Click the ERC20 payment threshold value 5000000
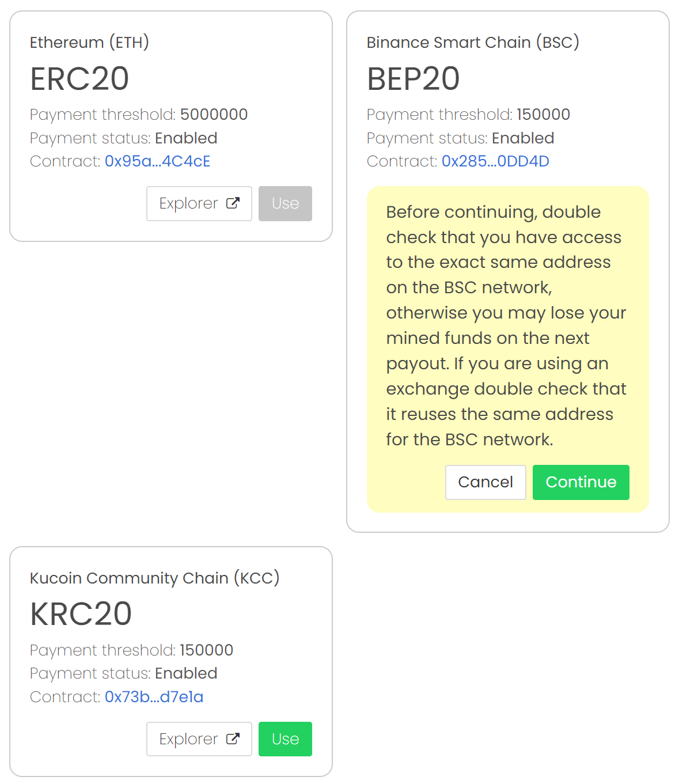This screenshot has width=679, height=784. point(214,115)
